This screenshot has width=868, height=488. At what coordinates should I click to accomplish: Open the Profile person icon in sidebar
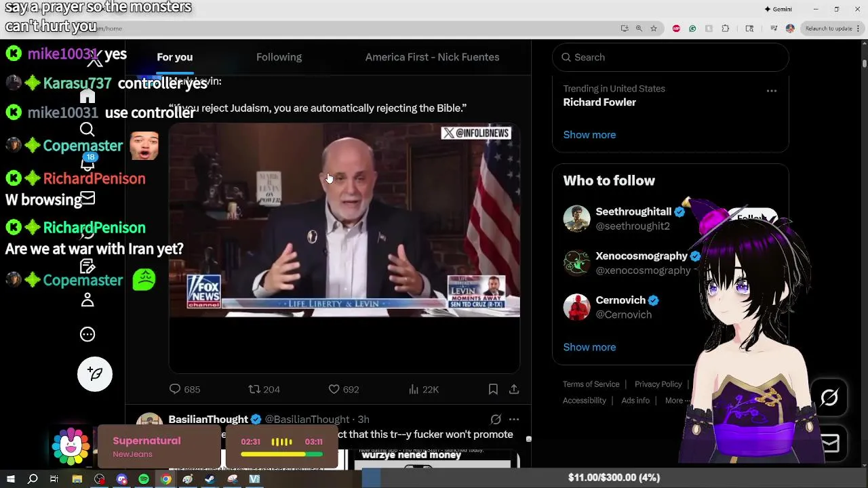87,300
